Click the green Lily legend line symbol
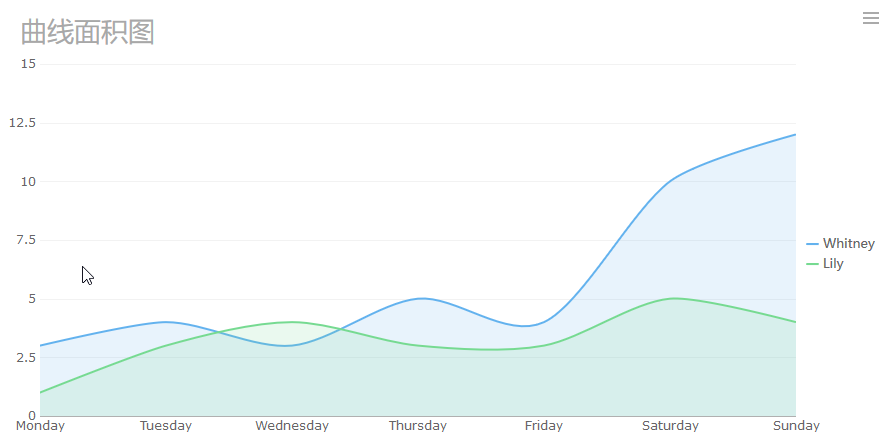881x446 pixels. [x=812, y=264]
